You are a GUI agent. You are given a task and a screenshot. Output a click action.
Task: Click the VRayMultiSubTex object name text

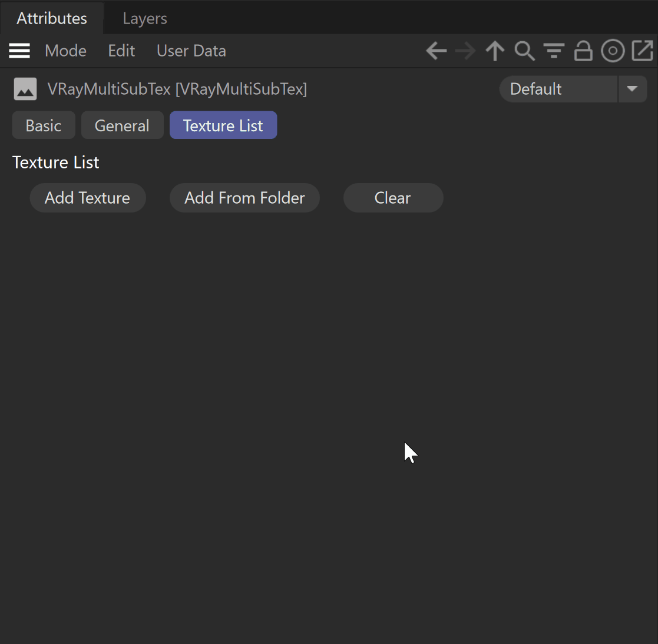[177, 89]
